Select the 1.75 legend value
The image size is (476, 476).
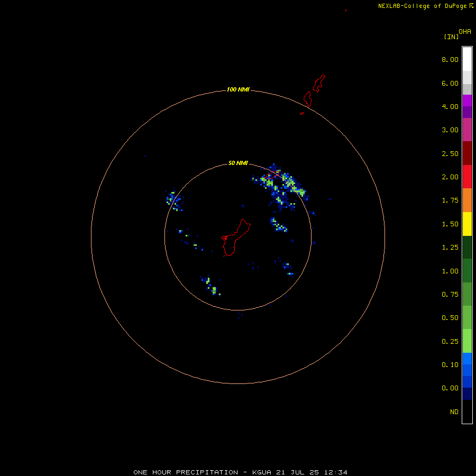450,200
